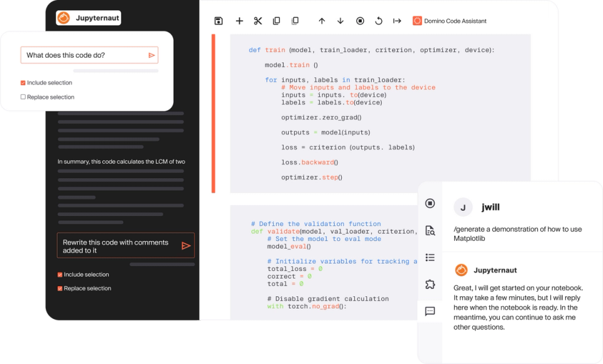Move cell up arrow icon
The image size is (603, 364).
click(x=322, y=21)
